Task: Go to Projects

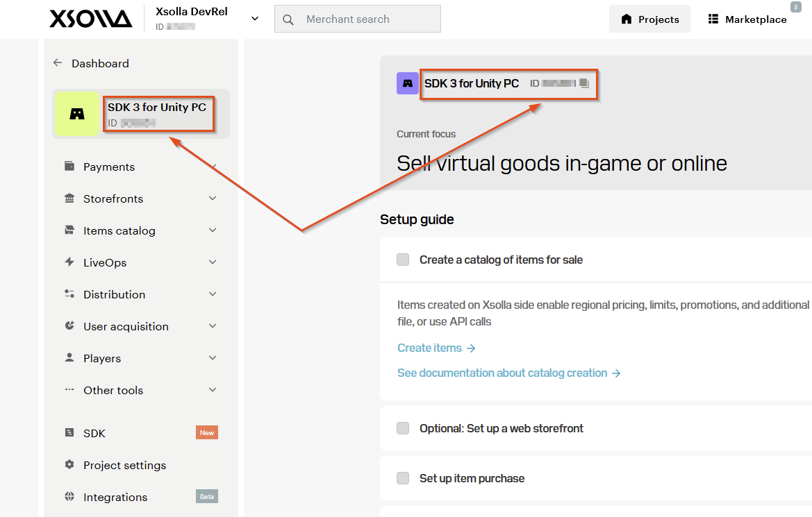Action: click(649, 19)
